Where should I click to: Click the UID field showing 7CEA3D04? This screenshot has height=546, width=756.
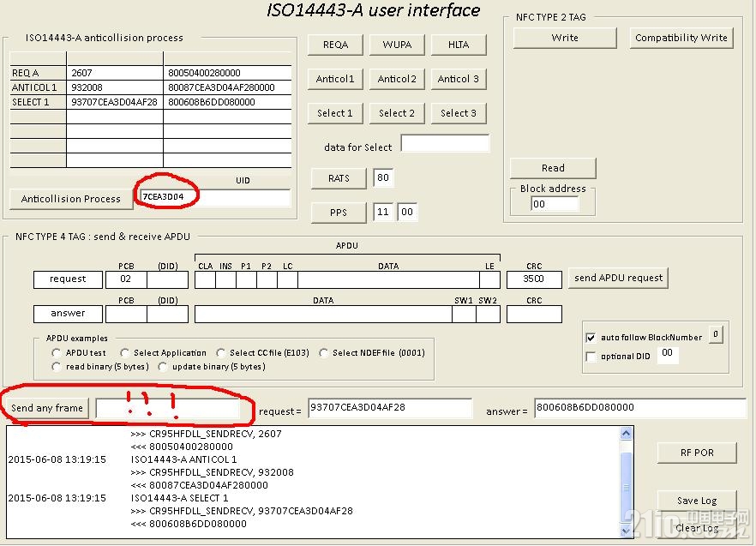pos(214,197)
